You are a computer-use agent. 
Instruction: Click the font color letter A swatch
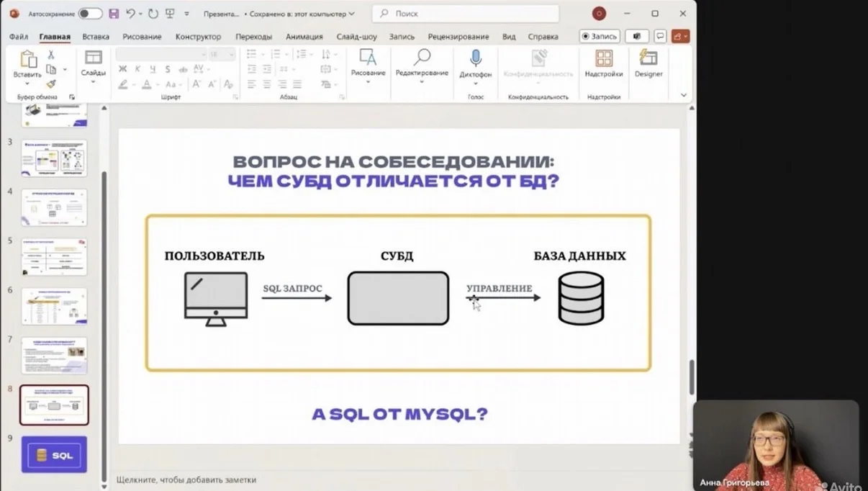(x=147, y=84)
